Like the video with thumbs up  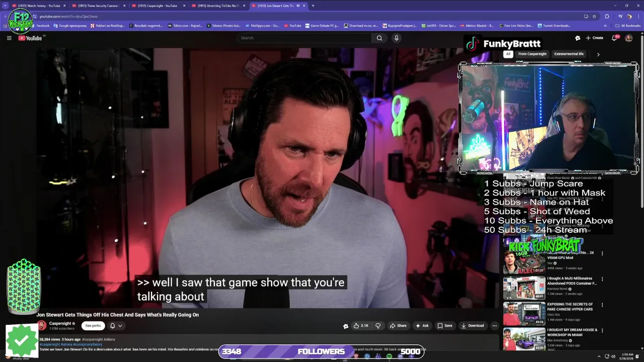click(x=361, y=325)
